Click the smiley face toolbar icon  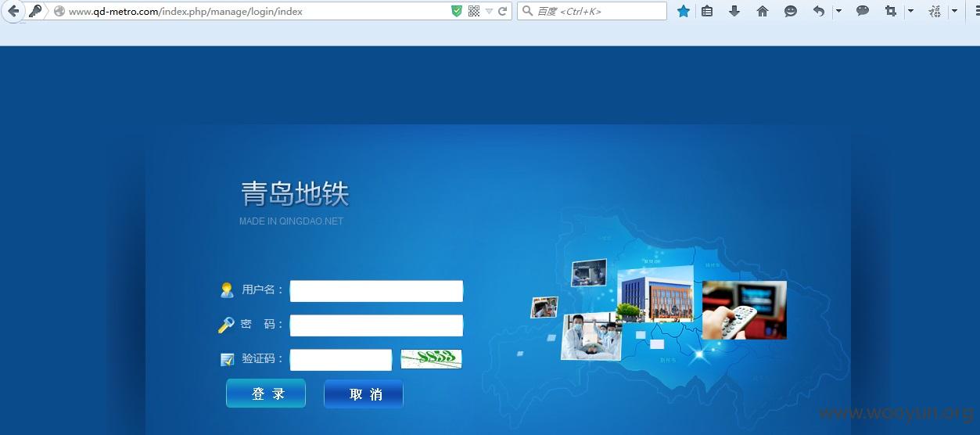(x=791, y=11)
